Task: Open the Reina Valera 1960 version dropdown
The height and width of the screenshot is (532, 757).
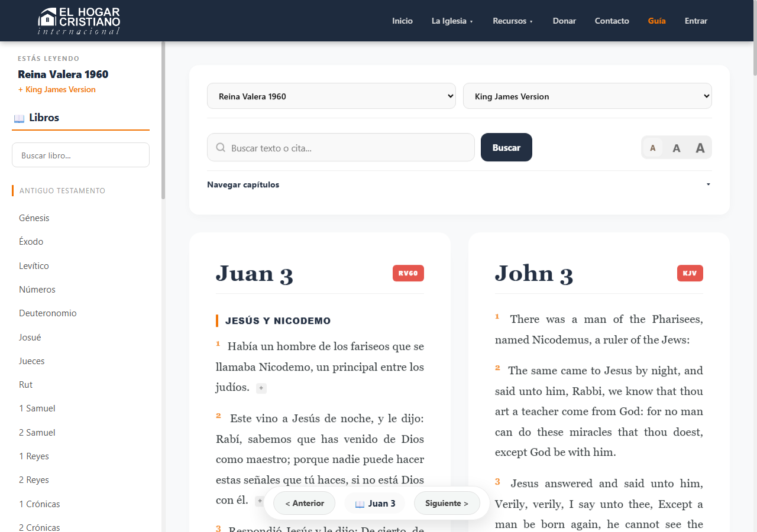Action: click(331, 96)
